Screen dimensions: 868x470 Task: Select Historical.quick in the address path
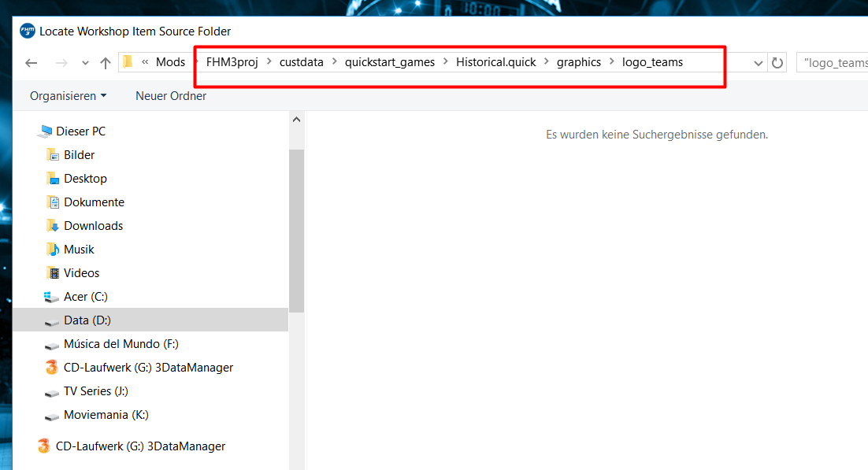point(495,62)
